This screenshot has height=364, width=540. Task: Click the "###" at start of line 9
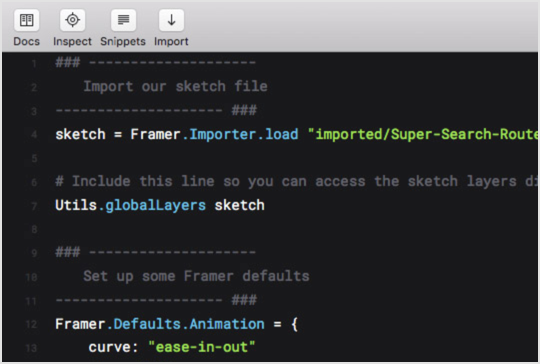point(68,252)
